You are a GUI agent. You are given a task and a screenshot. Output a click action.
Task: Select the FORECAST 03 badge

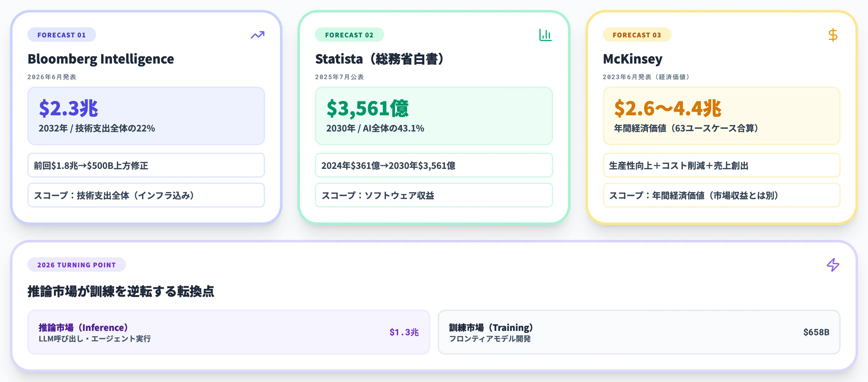click(637, 35)
